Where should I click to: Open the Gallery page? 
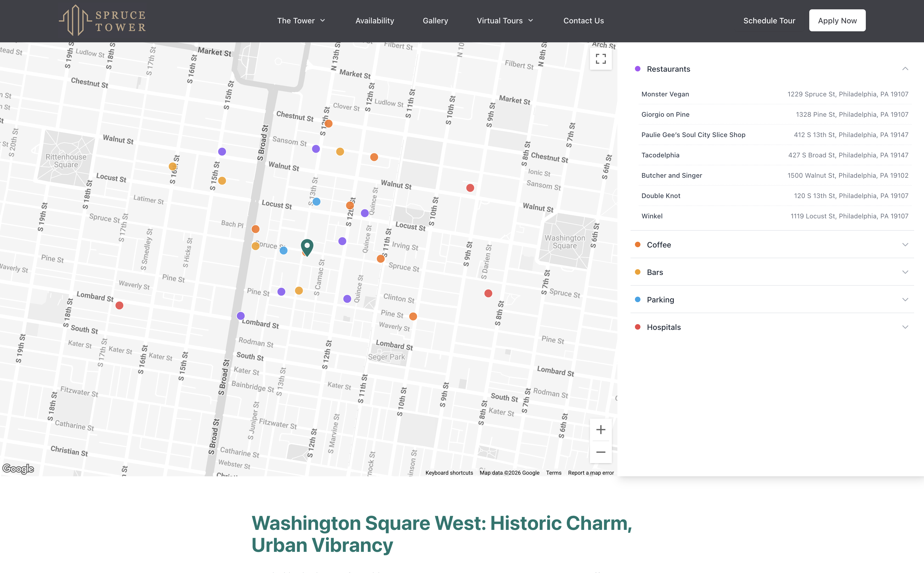pos(435,21)
